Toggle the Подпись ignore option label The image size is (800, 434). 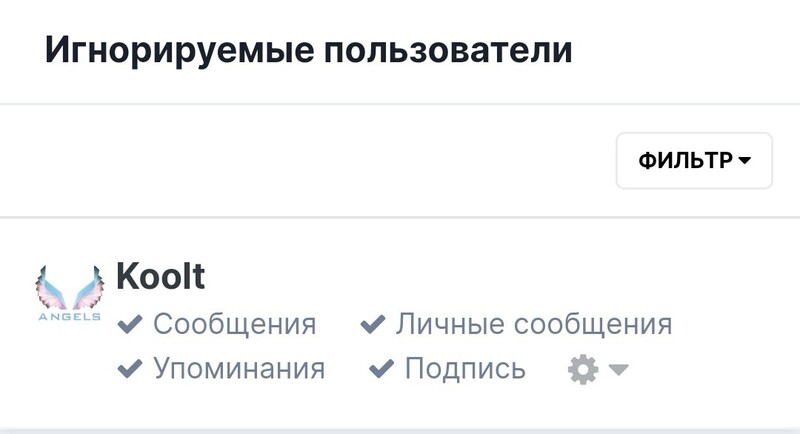click(x=465, y=368)
